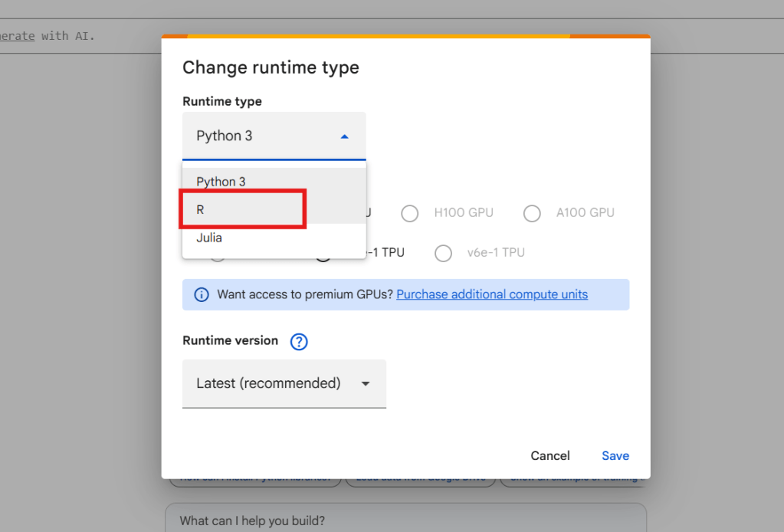Select the A100 GPU radio button
This screenshot has width=784, height=532.
pyautogui.click(x=532, y=213)
